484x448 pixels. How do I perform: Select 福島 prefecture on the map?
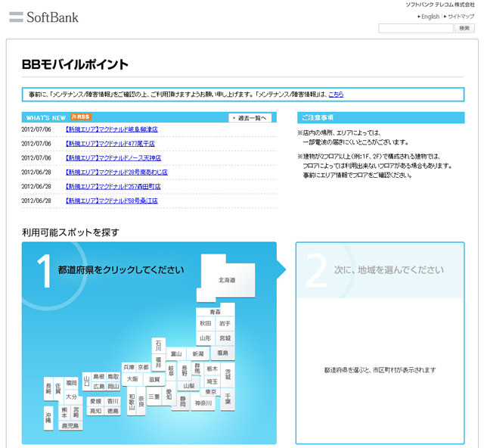tap(222, 353)
